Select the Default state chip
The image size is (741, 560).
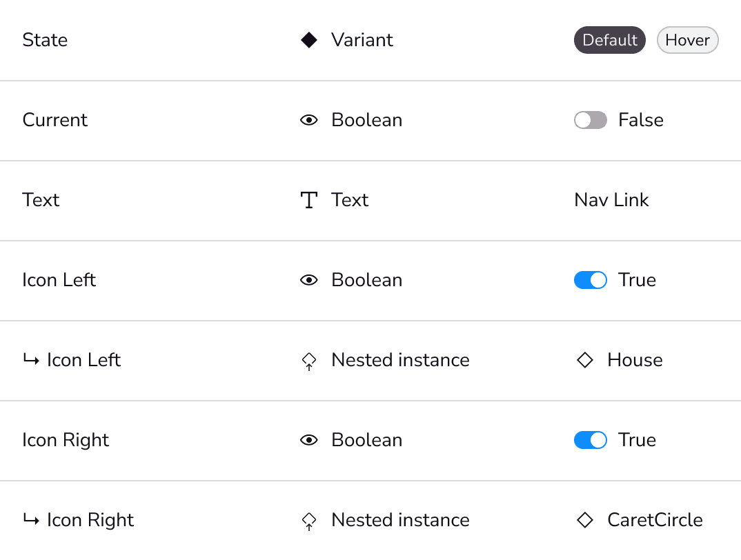click(x=610, y=40)
